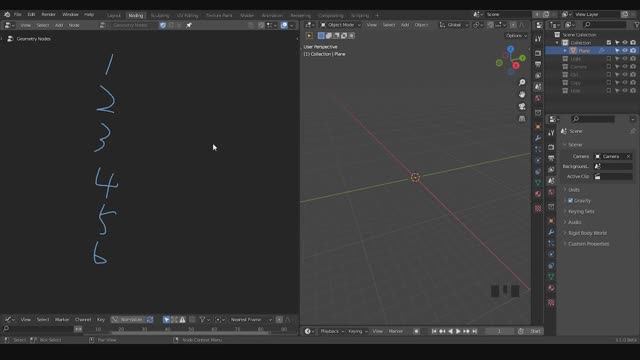The image size is (640, 360).
Task: Toggle the camera view icon
Action: coord(522,107)
